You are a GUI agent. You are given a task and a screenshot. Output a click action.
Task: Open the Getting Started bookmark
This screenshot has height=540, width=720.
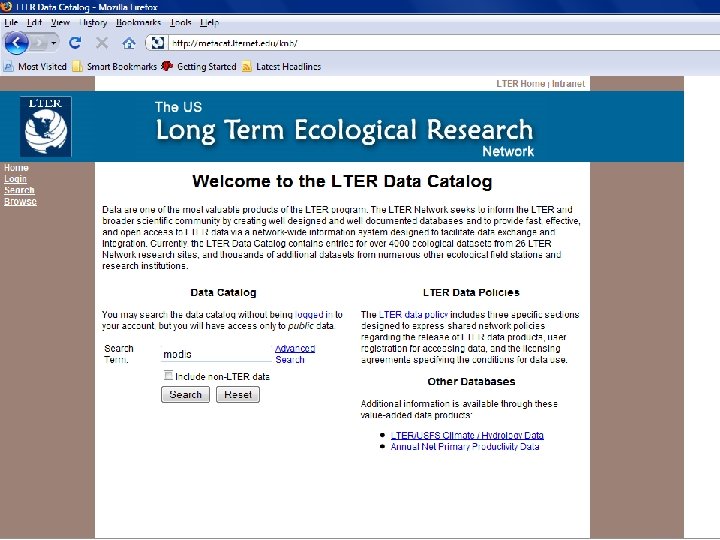[198, 67]
